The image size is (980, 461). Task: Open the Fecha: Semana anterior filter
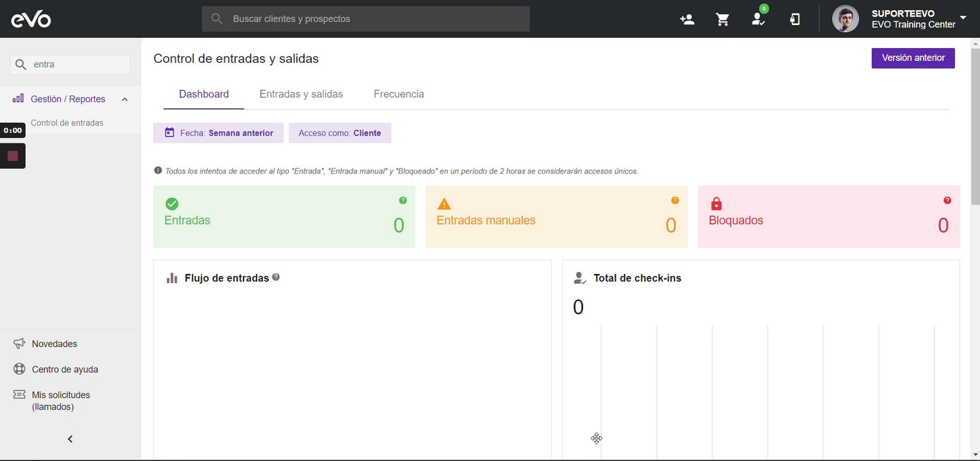click(218, 133)
